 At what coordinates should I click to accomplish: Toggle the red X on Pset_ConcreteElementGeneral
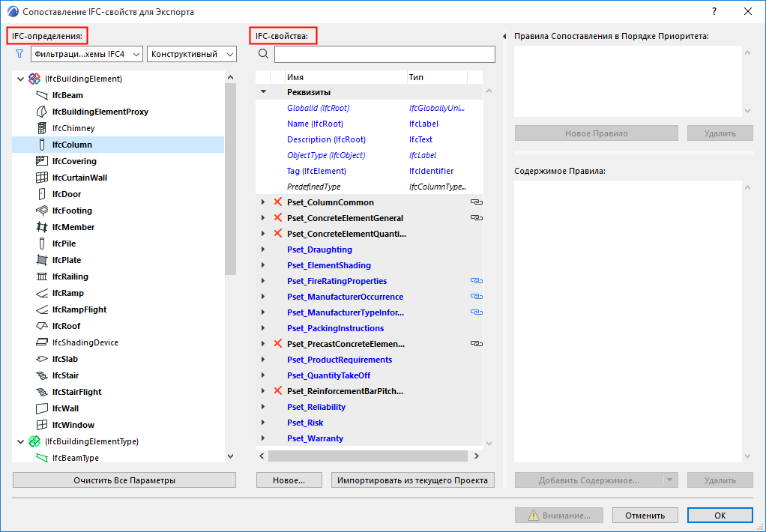278,218
